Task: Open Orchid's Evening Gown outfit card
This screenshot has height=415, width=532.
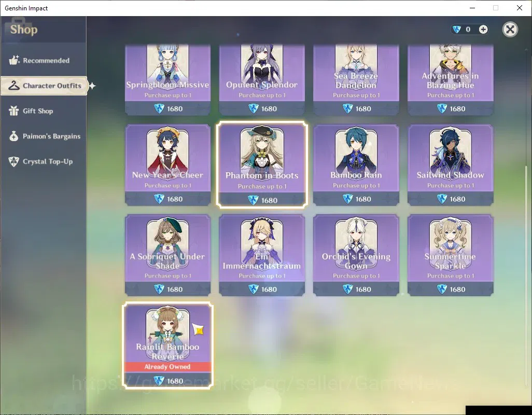Action: [356, 255]
